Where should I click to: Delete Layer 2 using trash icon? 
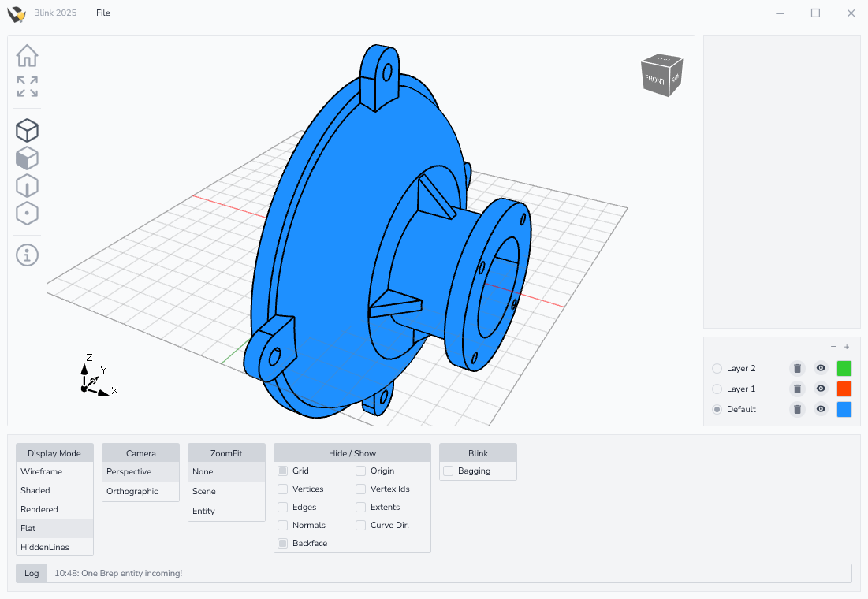click(797, 368)
